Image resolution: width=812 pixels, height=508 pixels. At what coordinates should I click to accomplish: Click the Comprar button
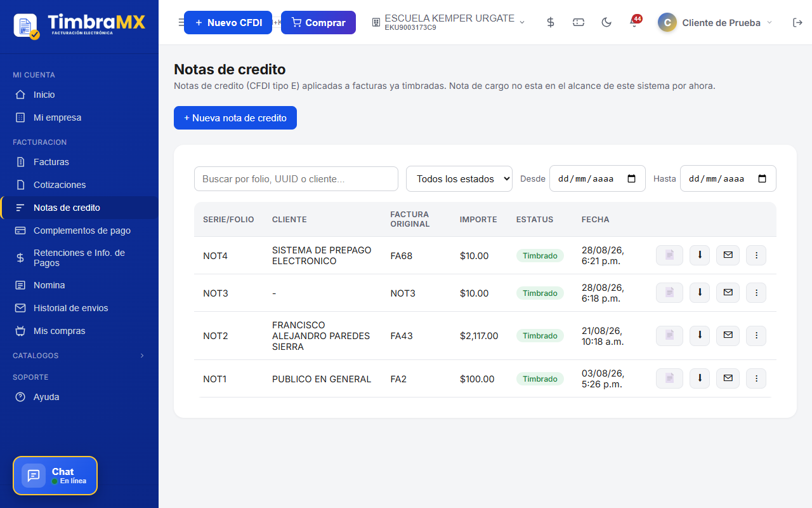318,22
